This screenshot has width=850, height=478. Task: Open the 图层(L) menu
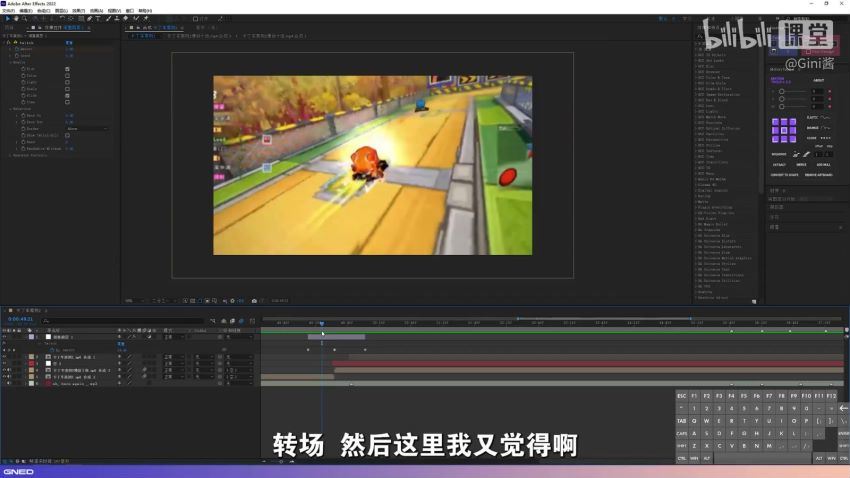point(61,10)
